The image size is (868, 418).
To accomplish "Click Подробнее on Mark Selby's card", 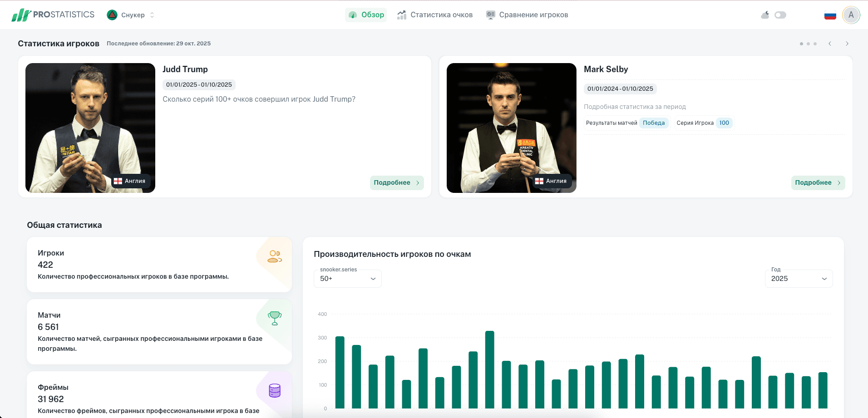I will [x=817, y=182].
